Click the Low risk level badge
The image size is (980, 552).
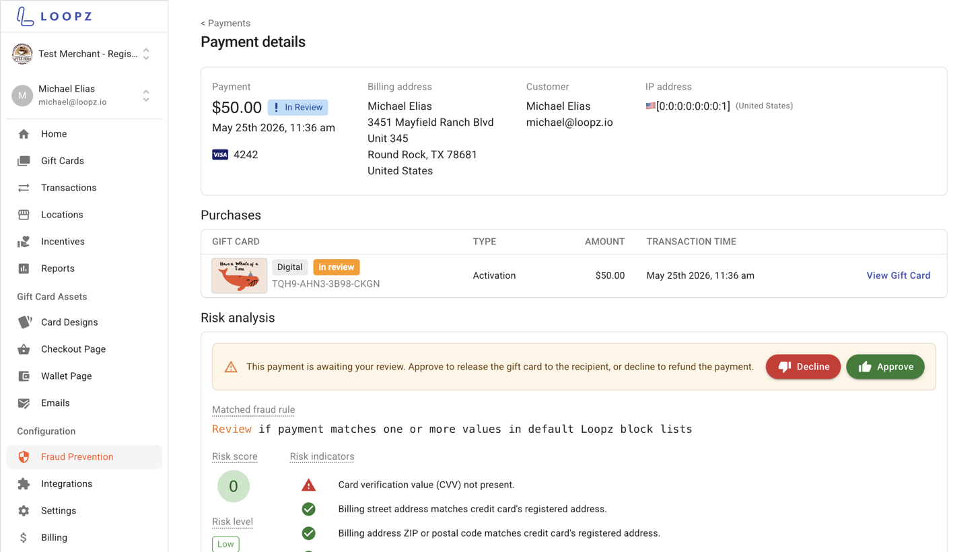click(x=225, y=544)
